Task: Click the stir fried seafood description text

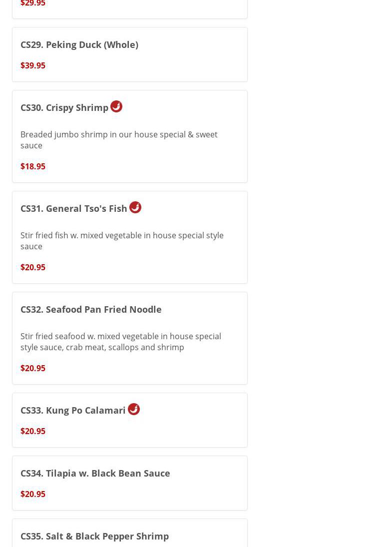Action: coord(121,342)
